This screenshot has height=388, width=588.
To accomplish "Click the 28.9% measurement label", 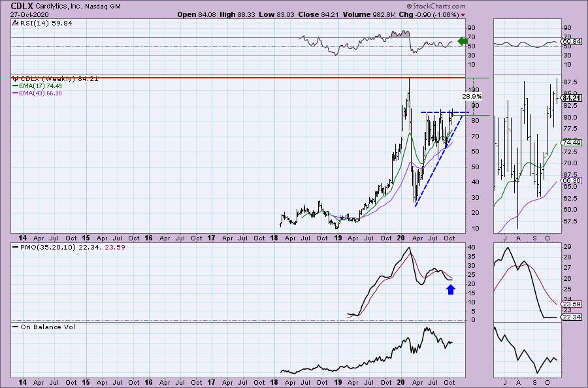I will (x=472, y=96).
